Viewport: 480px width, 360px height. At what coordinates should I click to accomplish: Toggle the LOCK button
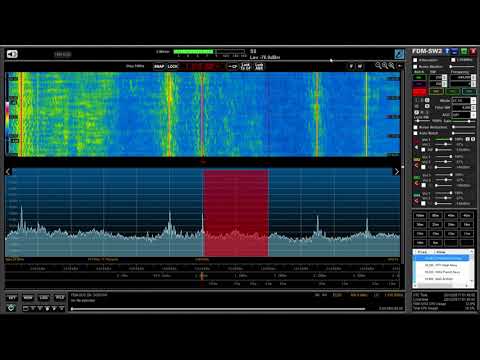[x=173, y=67]
